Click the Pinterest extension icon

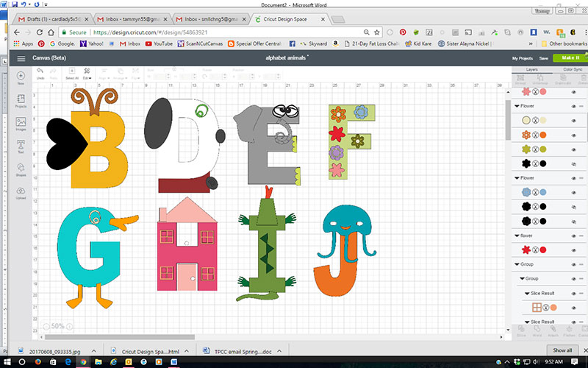(403, 32)
